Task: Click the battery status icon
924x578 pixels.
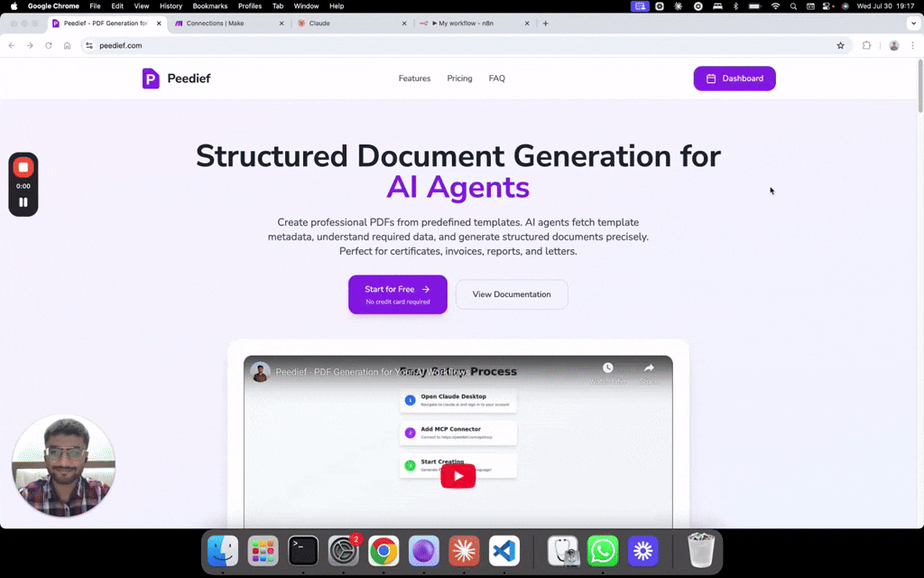Action: point(755,6)
